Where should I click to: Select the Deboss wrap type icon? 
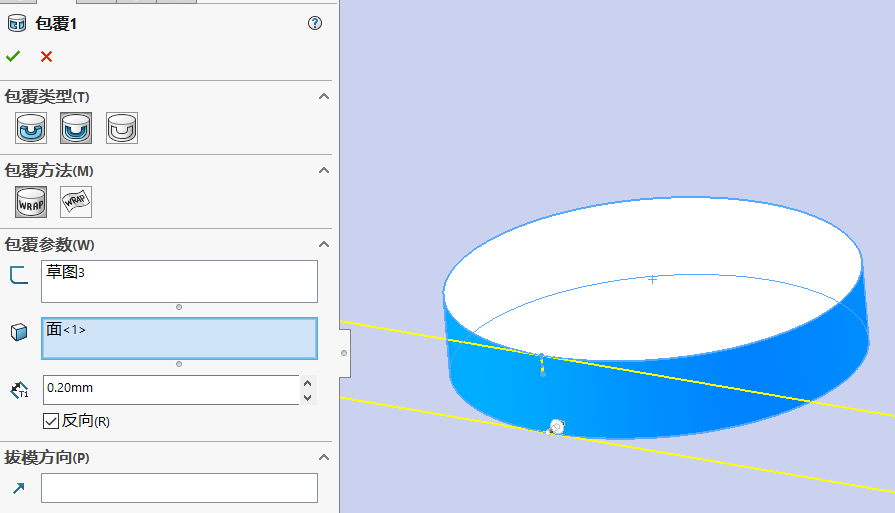[76, 128]
